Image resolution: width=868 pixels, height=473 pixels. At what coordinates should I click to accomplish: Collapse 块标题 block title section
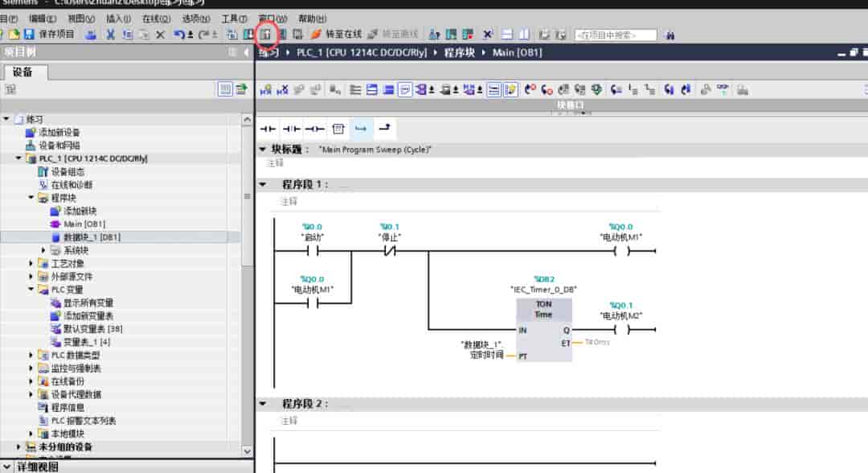click(x=263, y=149)
